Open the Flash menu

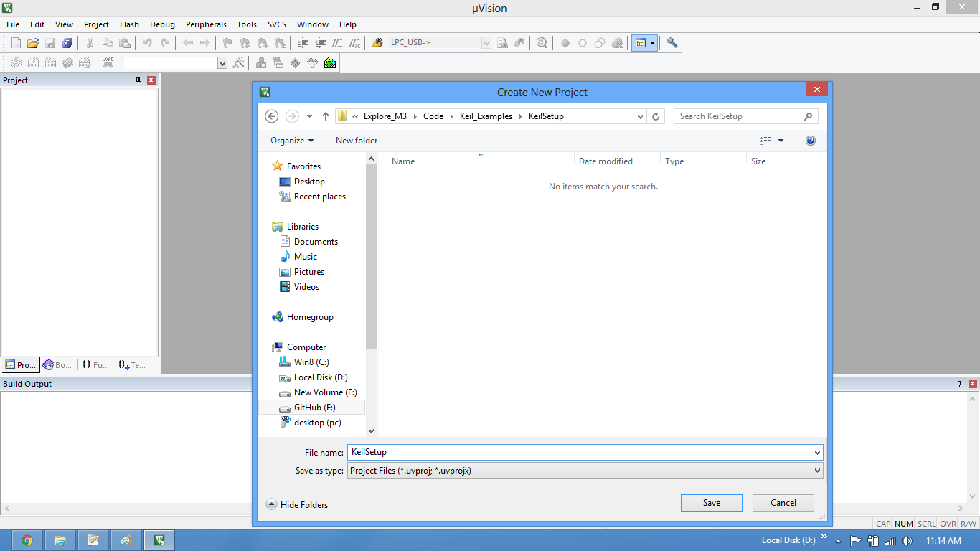pyautogui.click(x=130, y=24)
